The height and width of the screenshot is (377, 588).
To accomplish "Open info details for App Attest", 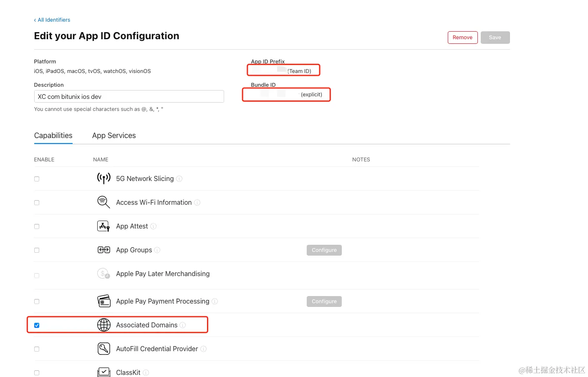I will coord(153,226).
